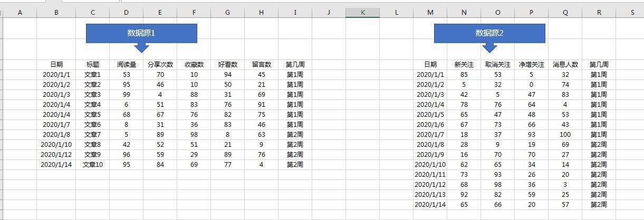644x220 pixels.
Task: Click the 第几周 header cell in column R
Action: pos(599,65)
